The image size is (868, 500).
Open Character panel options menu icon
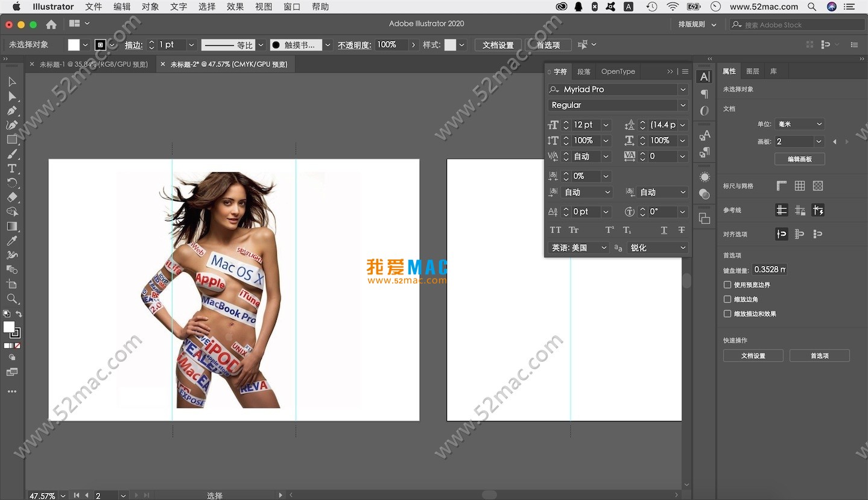click(685, 71)
